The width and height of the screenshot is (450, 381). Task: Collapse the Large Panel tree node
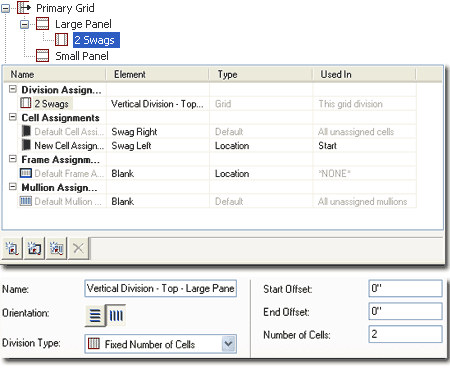pos(25,24)
